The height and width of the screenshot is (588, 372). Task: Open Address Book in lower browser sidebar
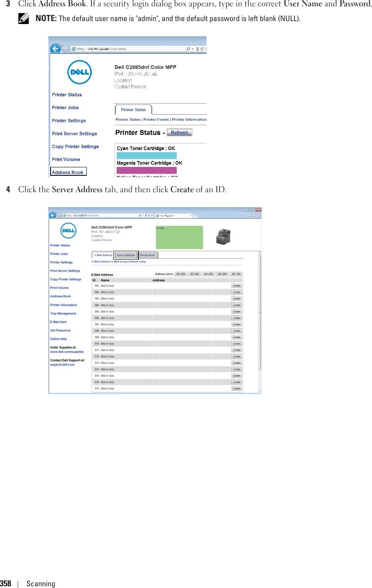[x=61, y=296]
